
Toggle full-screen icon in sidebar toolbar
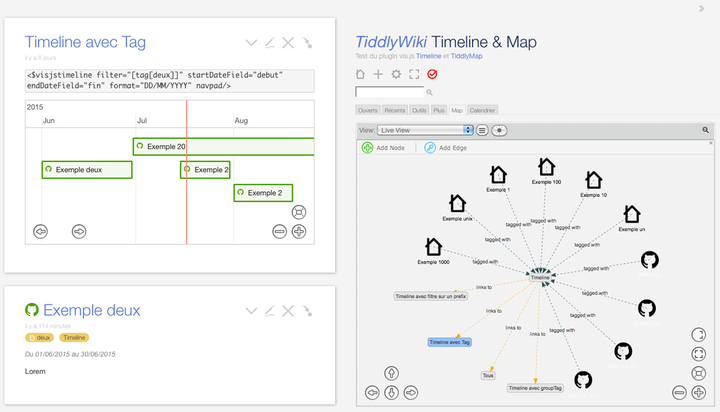(x=414, y=74)
